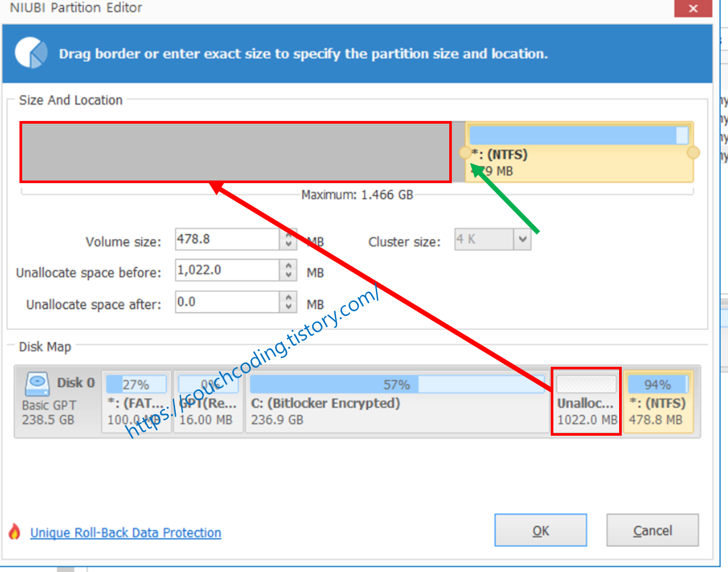Decrease Unallocate space after using down arrow
The width and height of the screenshot is (728, 572).
[x=288, y=307]
